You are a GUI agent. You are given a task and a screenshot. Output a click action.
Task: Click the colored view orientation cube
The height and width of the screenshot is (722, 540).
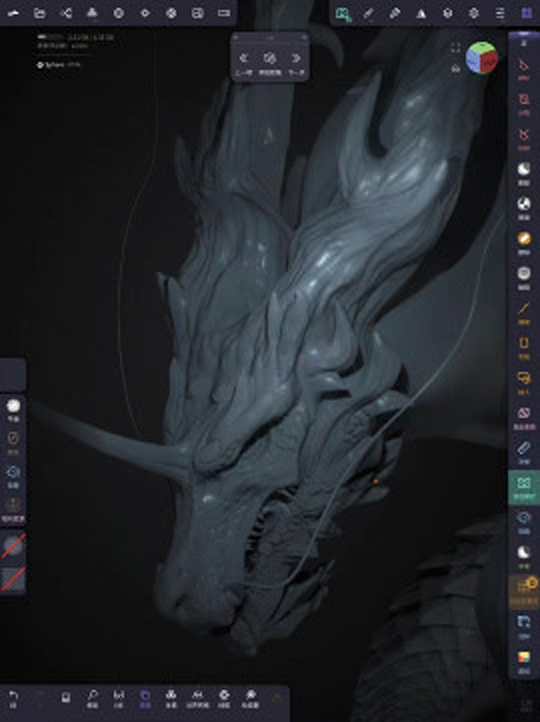482,58
